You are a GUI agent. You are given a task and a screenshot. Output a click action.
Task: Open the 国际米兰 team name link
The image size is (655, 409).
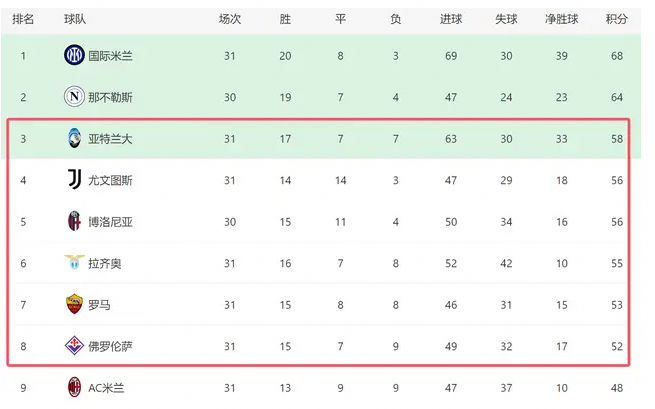110,56
